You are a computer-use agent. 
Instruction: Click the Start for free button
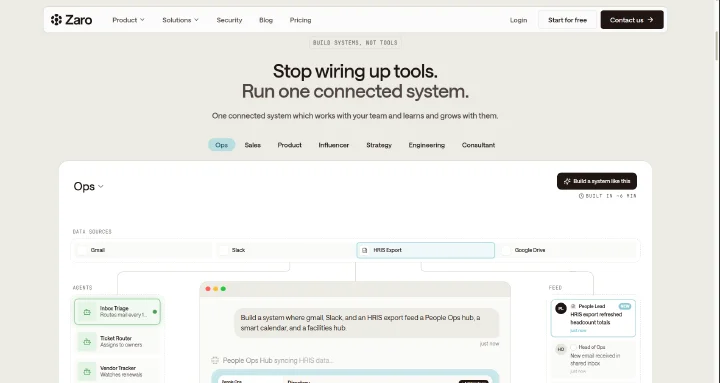[568, 20]
